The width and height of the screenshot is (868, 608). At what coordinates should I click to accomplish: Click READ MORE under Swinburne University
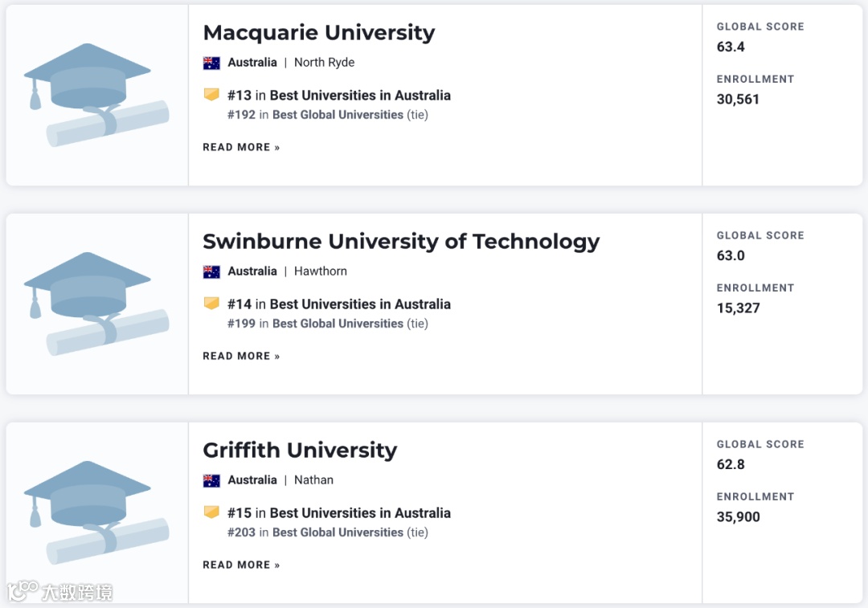click(241, 357)
